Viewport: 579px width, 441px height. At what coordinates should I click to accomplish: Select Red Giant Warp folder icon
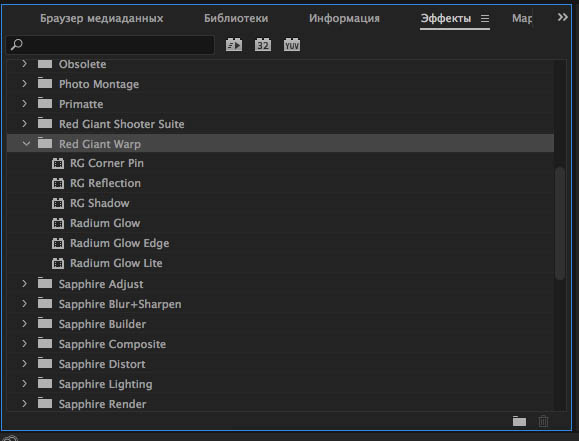click(x=45, y=143)
